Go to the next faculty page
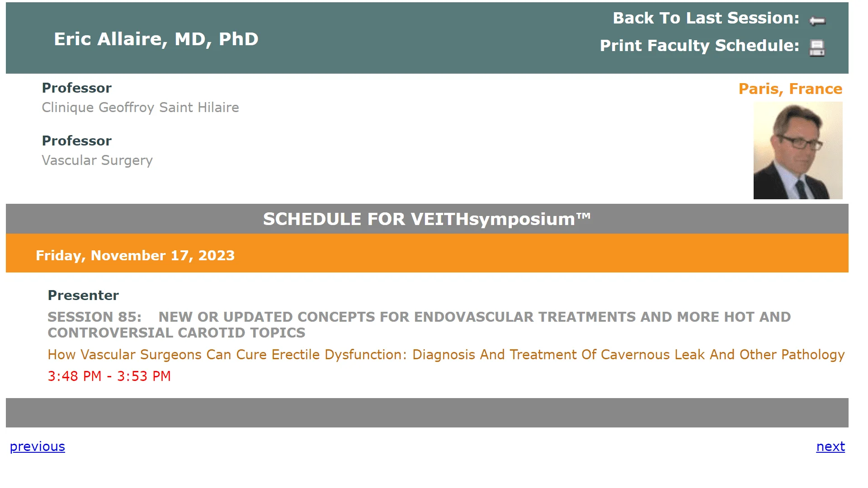 pyautogui.click(x=830, y=446)
